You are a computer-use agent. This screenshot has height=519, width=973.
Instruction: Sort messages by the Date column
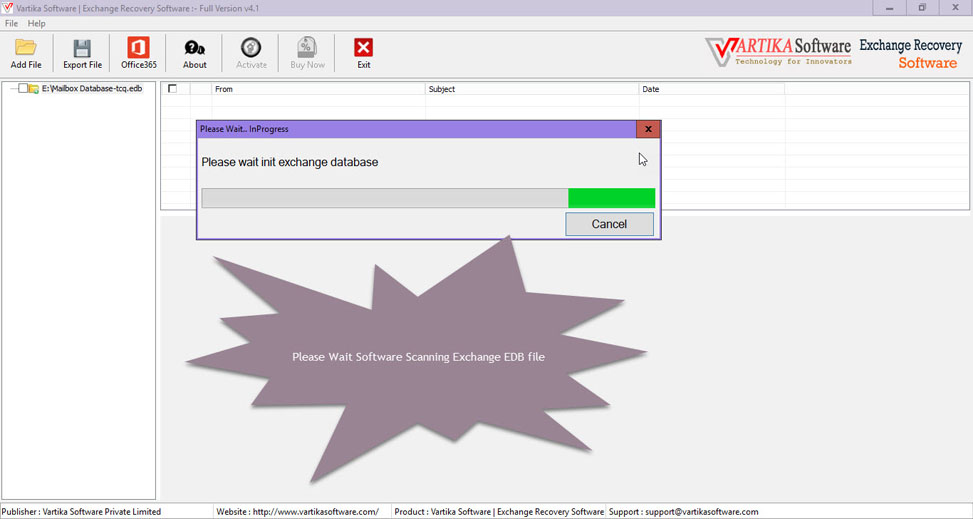(x=712, y=89)
